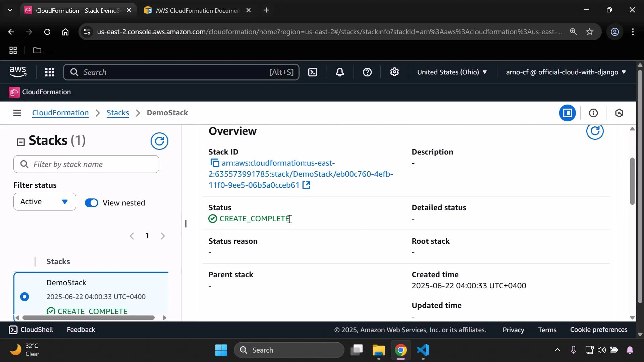Collapse the Stacks panel with the minus icon
Viewport: 644px width, 362px height.
click(20, 142)
